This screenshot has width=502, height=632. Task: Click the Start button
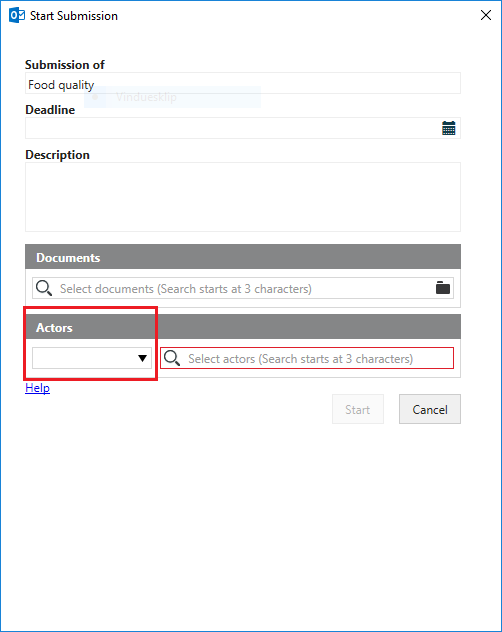click(x=358, y=409)
